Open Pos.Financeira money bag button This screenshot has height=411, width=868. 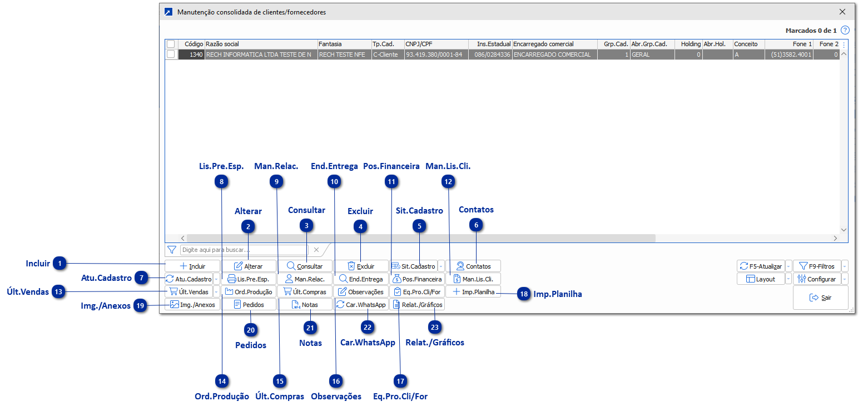417,279
